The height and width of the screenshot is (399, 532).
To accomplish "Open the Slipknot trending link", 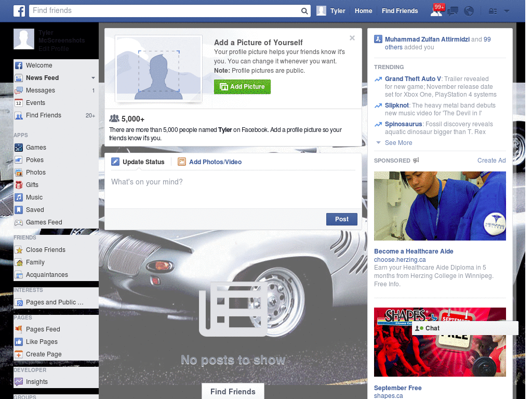I will pyautogui.click(x=396, y=105).
